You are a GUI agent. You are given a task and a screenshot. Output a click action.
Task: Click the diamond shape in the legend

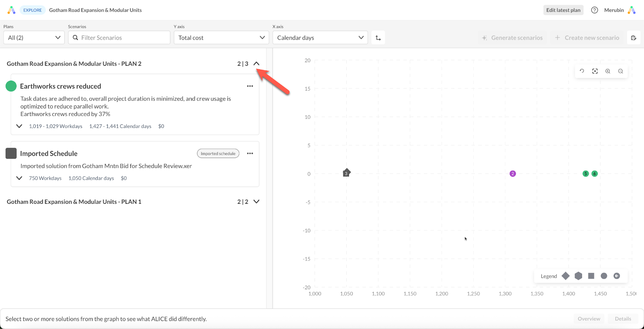click(x=566, y=276)
